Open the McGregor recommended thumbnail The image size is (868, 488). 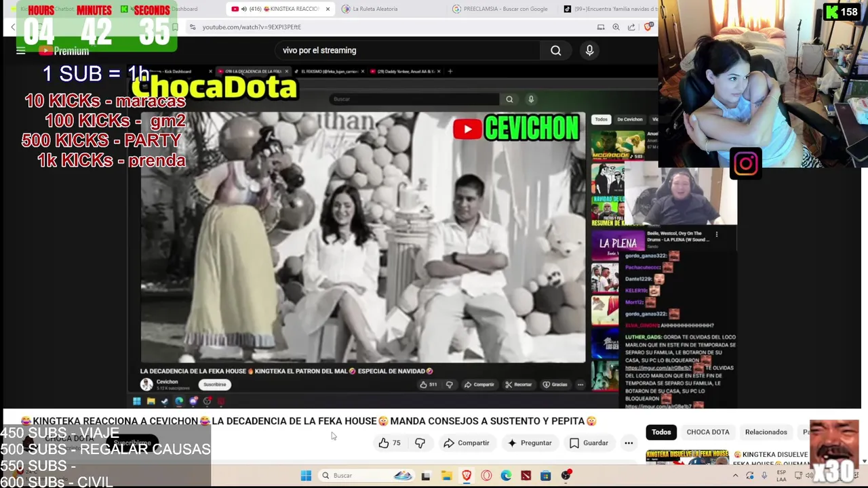(x=618, y=144)
